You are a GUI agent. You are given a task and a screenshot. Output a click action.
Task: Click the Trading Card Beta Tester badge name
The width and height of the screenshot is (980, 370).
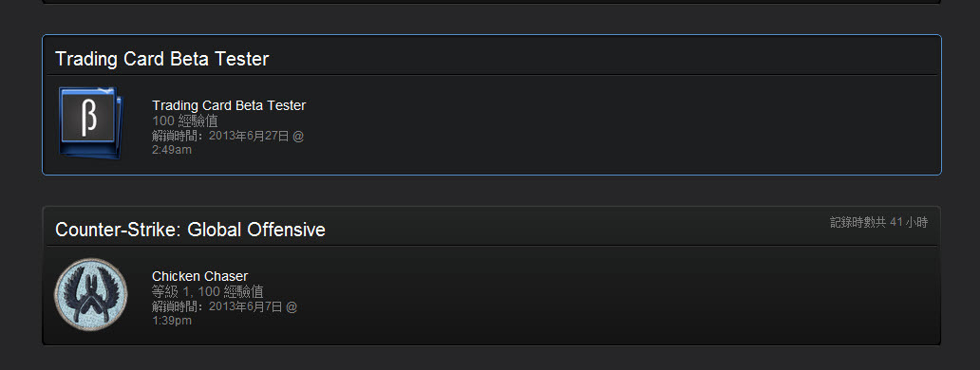[229, 105]
